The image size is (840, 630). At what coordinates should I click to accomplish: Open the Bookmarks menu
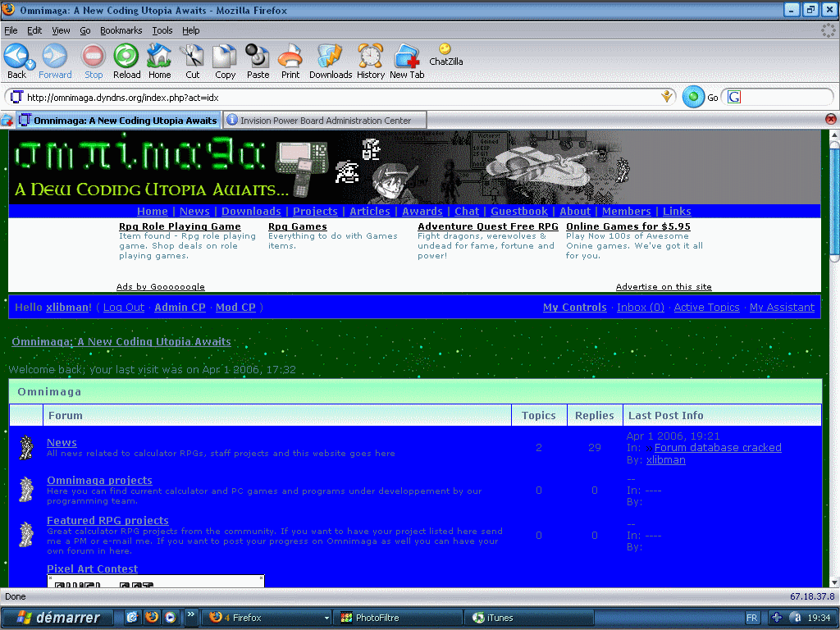click(121, 30)
